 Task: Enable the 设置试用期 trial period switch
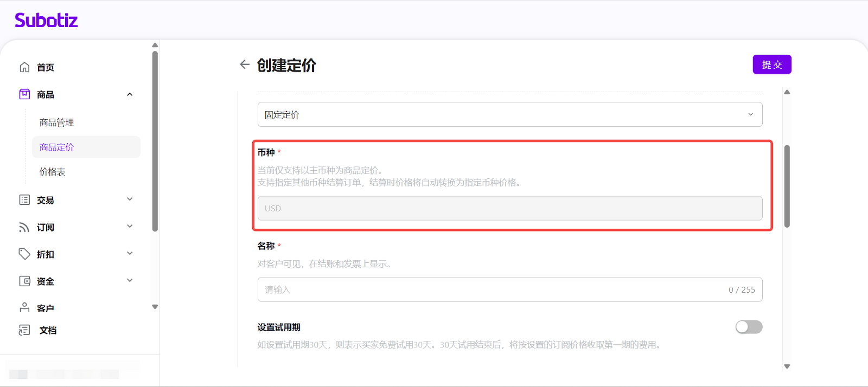tap(749, 327)
